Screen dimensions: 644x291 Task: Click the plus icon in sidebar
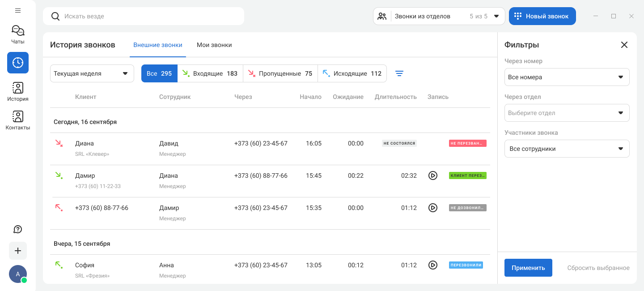tap(18, 251)
